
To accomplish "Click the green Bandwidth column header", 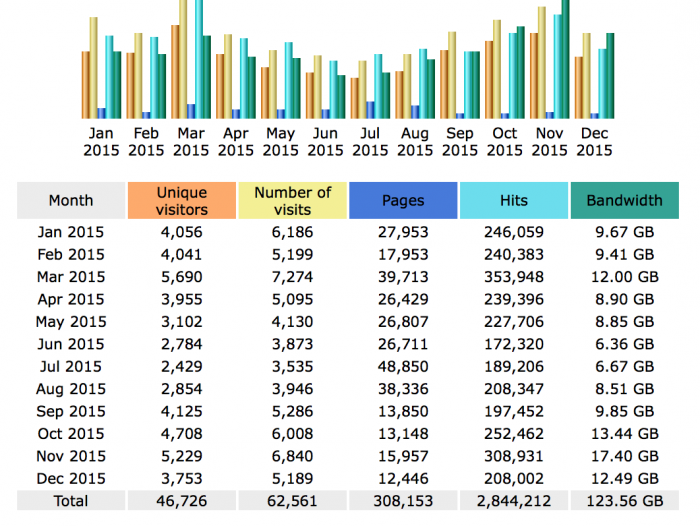I will (625, 200).
